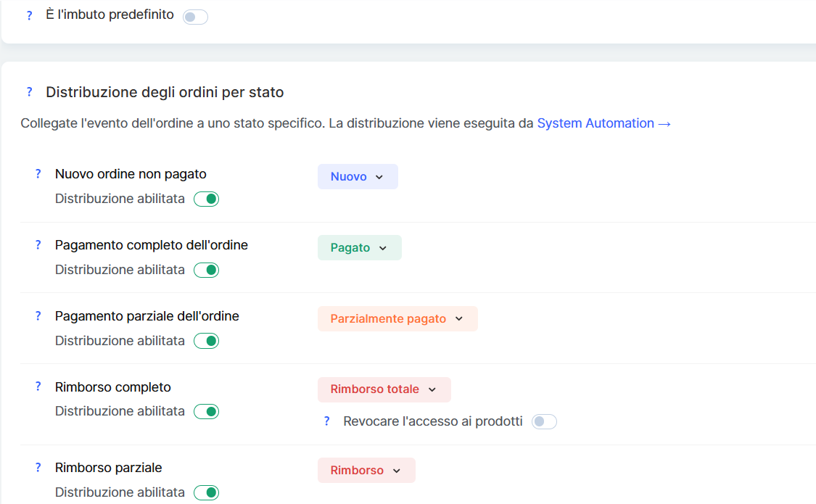The image size is (816, 504).
Task: Show help for Rimborso parziale
Action: coord(38,468)
